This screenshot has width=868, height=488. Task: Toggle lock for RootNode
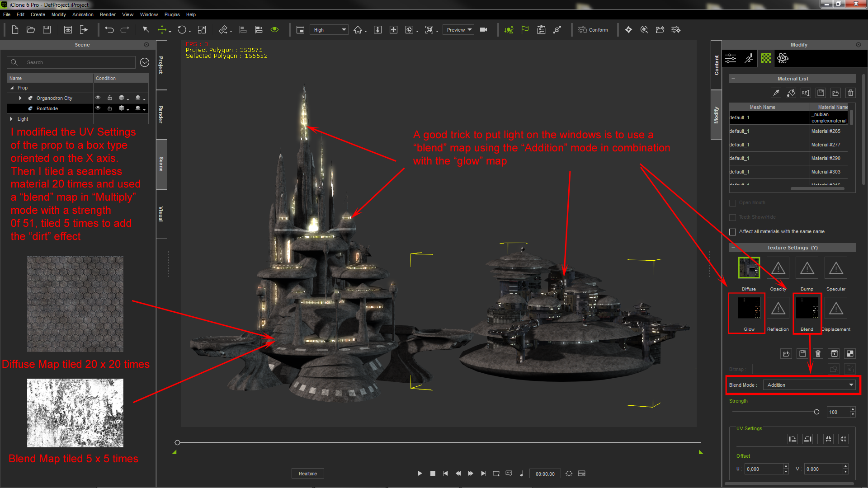110,108
